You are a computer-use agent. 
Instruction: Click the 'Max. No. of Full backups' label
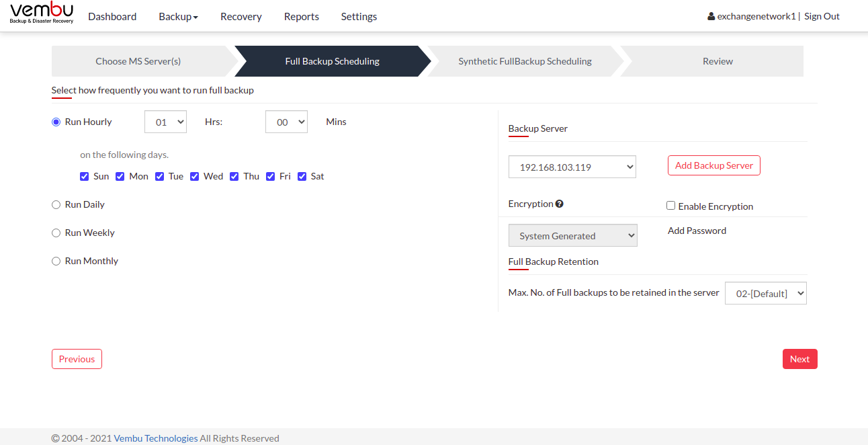click(614, 292)
